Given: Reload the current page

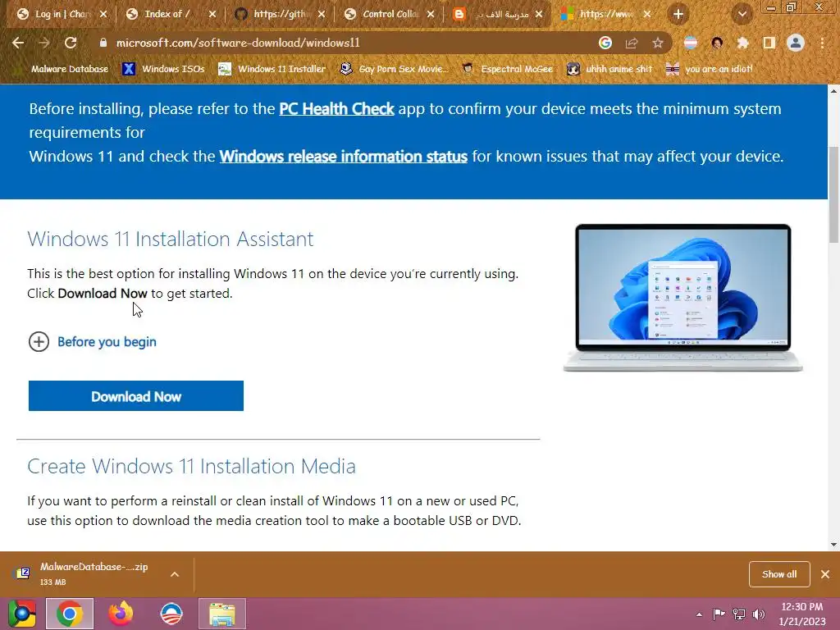Looking at the screenshot, I should pyautogui.click(x=71, y=43).
